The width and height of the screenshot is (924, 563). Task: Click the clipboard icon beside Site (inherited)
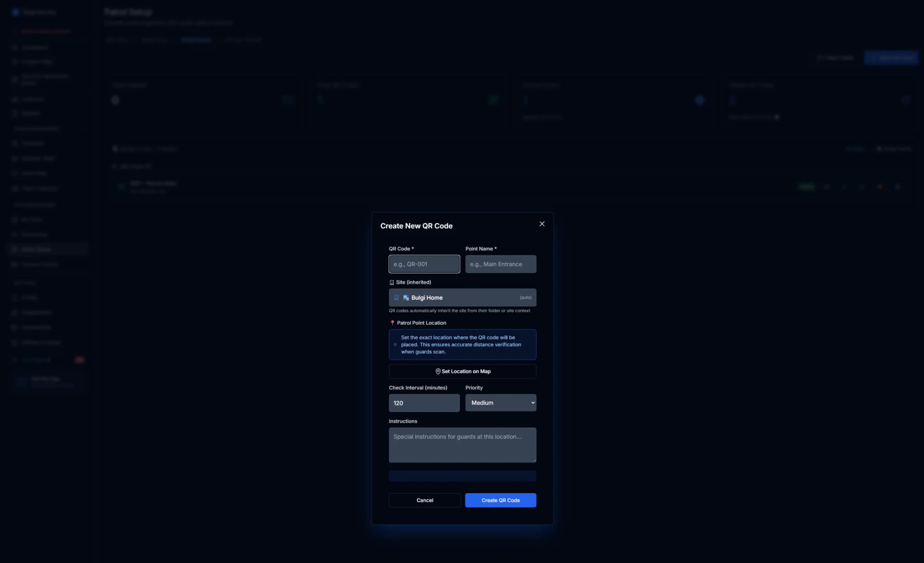pos(392,282)
